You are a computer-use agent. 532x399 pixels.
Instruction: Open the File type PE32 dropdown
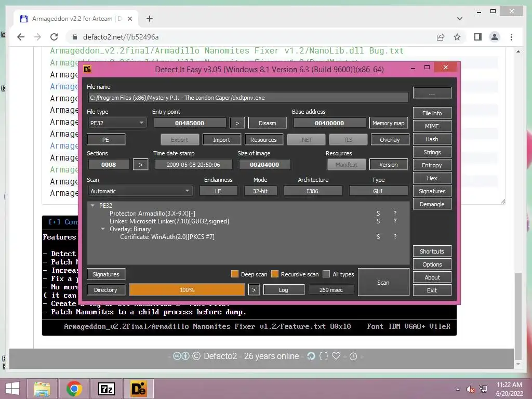coord(117,123)
